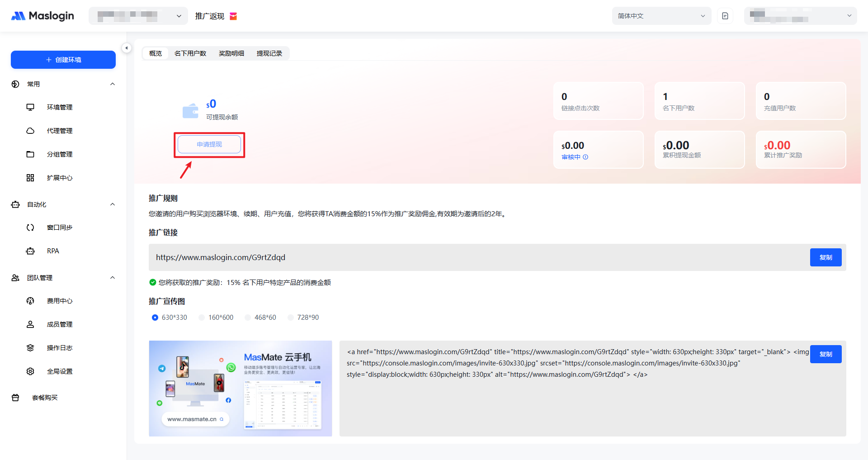
Task: Choose the 468*60 banner size option
Action: click(x=248, y=318)
